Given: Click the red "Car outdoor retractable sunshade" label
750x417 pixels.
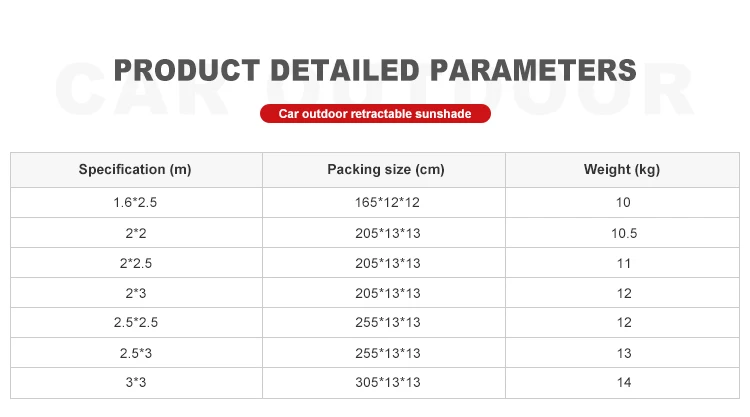Looking at the screenshot, I should tap(375, 114).
